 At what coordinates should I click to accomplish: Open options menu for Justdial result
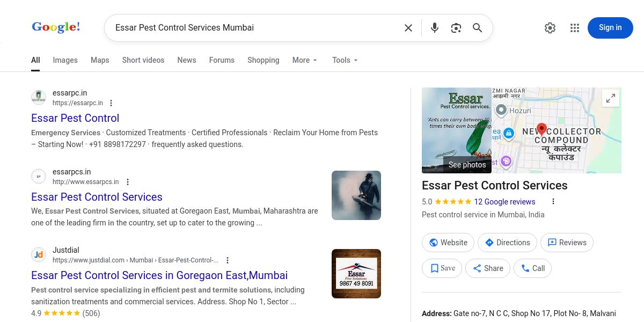[x=227, y=260]
